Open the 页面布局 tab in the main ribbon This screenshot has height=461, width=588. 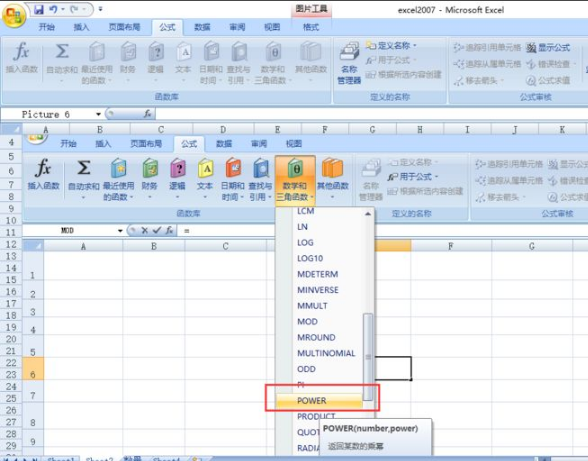[124, 27]
